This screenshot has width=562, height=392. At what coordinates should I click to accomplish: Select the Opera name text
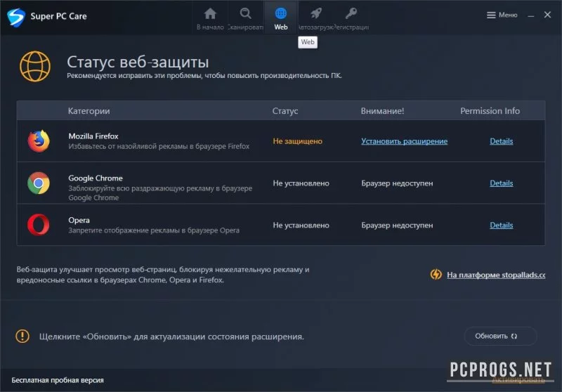pos(79,220)
